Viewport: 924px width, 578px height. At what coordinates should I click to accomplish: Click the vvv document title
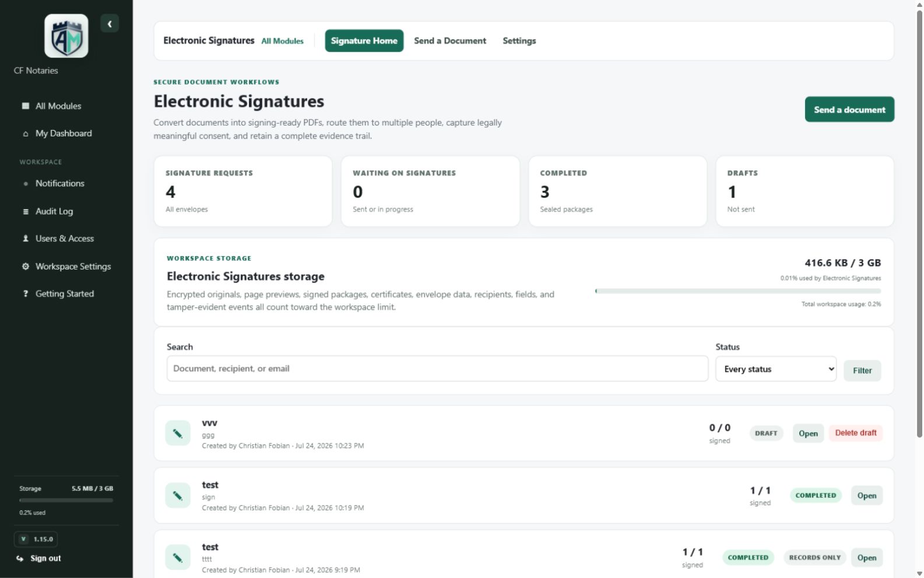point(210,423)
